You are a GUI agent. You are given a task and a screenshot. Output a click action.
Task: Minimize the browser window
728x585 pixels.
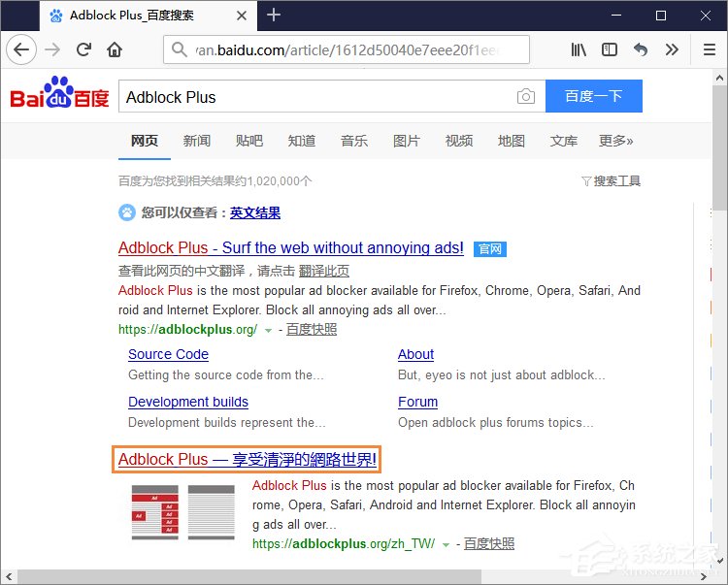[x=616, y=16]
